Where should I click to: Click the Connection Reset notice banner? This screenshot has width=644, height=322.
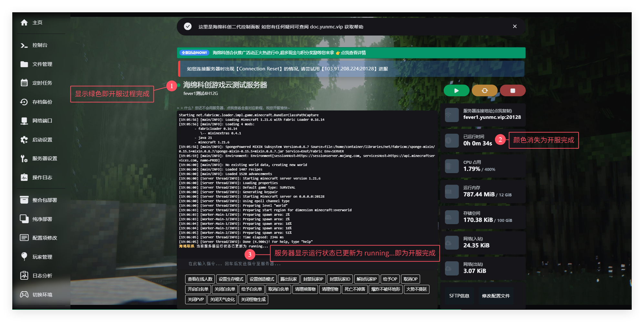click(351, 69)
